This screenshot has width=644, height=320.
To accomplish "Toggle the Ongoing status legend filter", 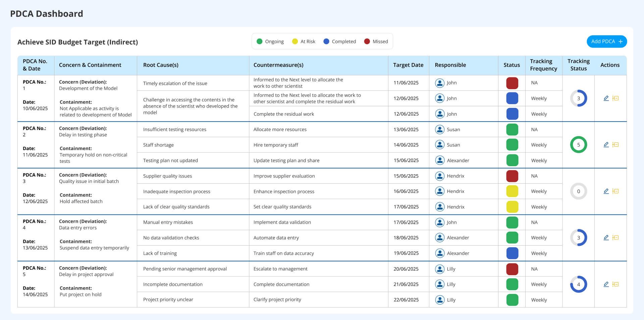I will (270, 41).
